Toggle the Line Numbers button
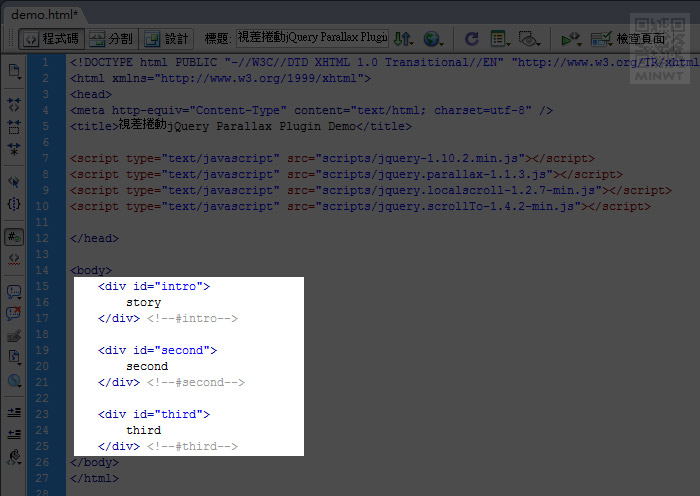 point(14,237)
